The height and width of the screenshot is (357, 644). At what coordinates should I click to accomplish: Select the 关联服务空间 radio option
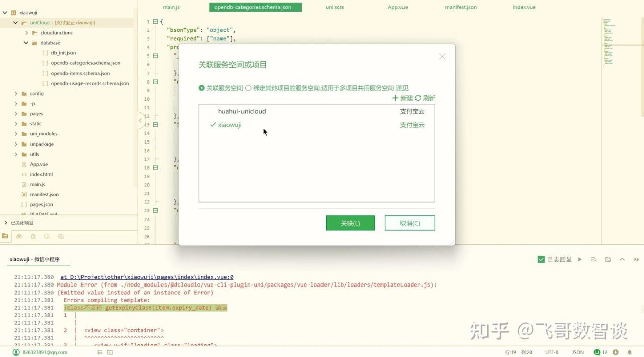coord(202,88)
